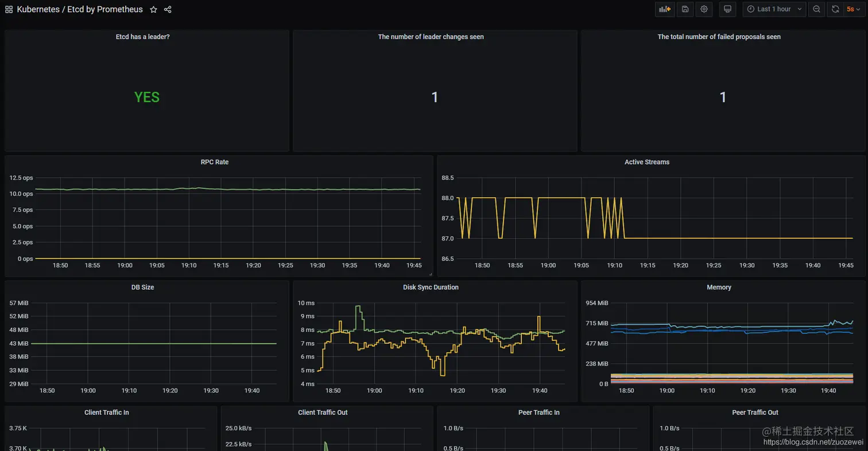Open dashboard settings gear
Viewport: 868px width, 451px height.
point(704,9)
